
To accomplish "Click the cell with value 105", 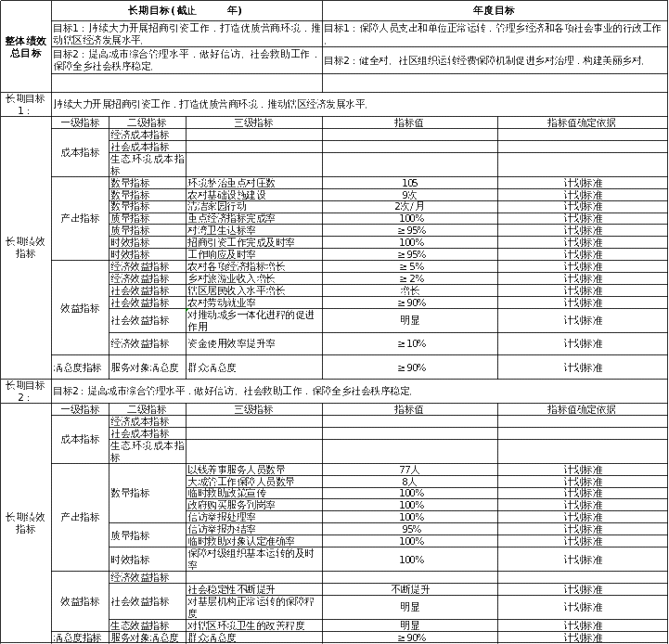I will 410,183.
